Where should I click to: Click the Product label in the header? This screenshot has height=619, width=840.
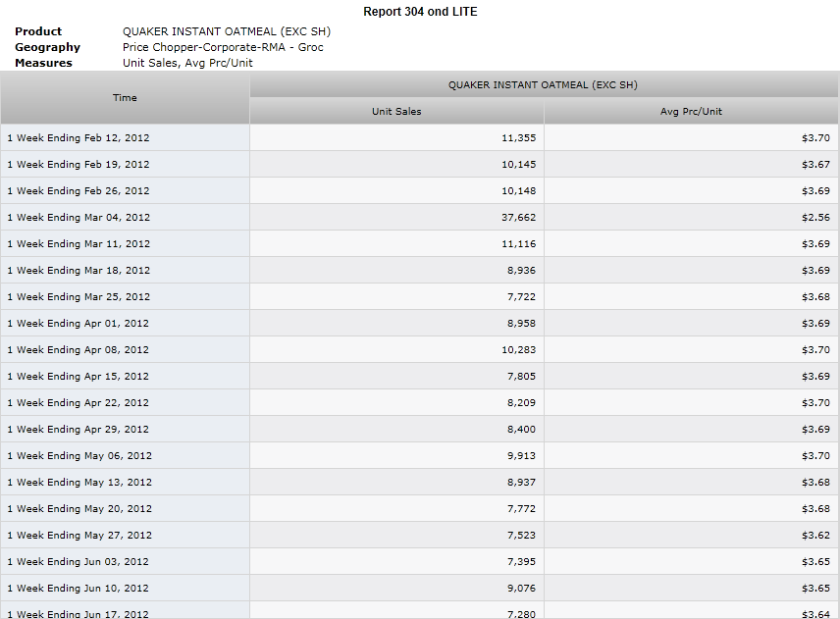(x=38, y=31)
